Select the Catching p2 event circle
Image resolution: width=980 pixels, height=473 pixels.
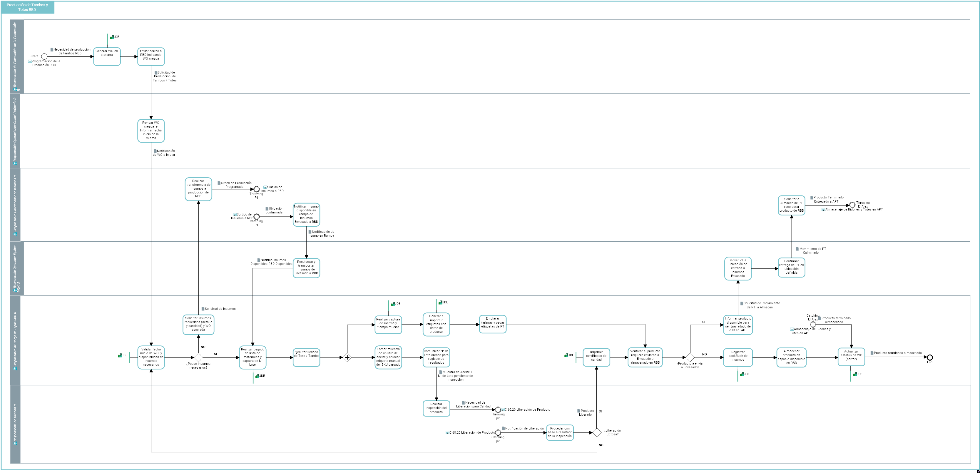(x=498, y=433)
